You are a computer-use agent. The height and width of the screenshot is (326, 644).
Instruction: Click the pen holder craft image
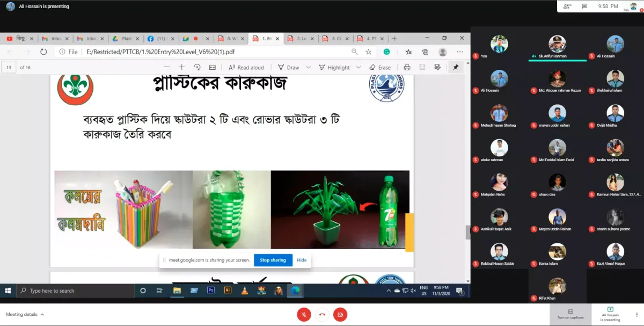point(123,209)
